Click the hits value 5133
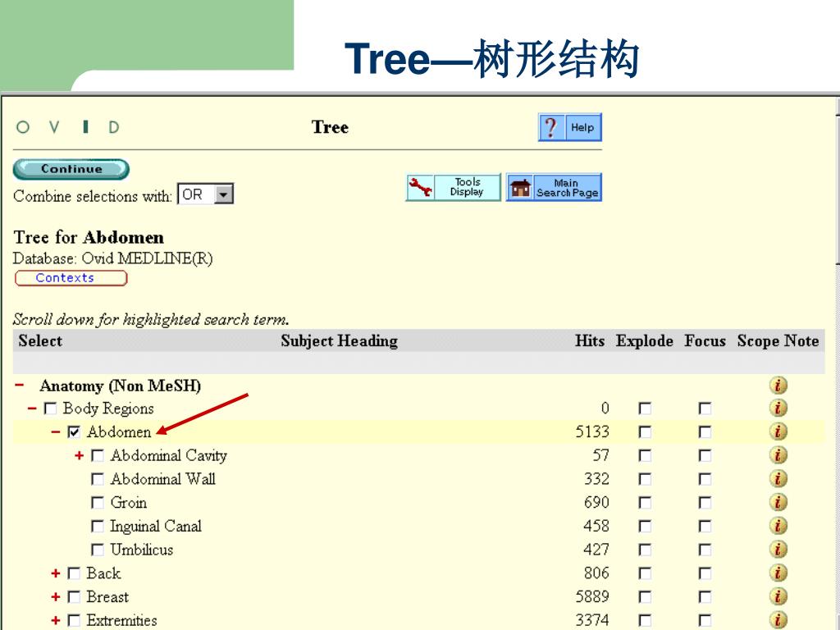 click(x=592, y=431)
